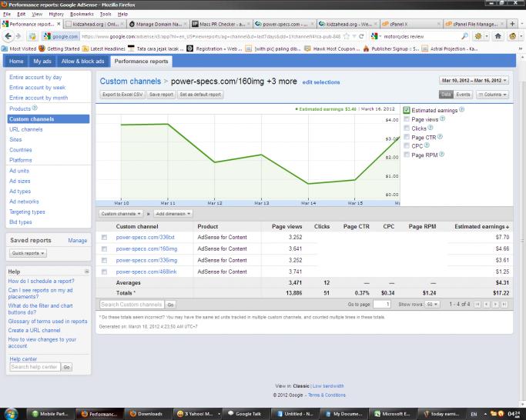This screenshot has width=526, height=420.
Task: Click the browser Forward arrow button
Action: (18, 36)
